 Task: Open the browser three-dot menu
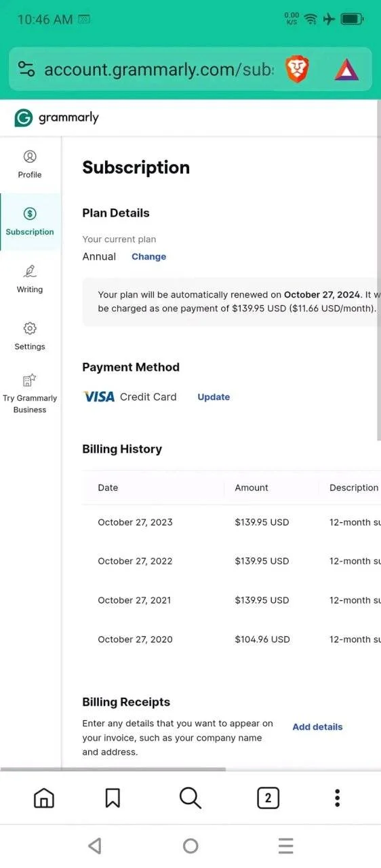pyautogui.click(x=337, y=798)
